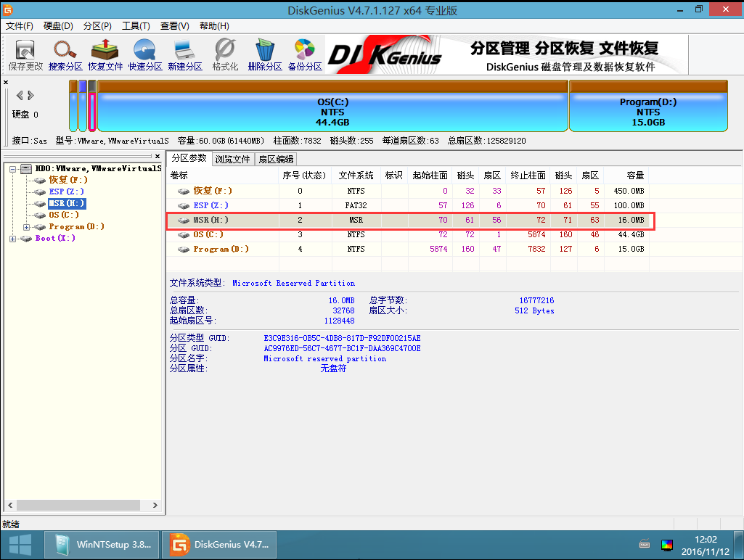Open the 文件(F) menu
744x560 pixels.
20,26
